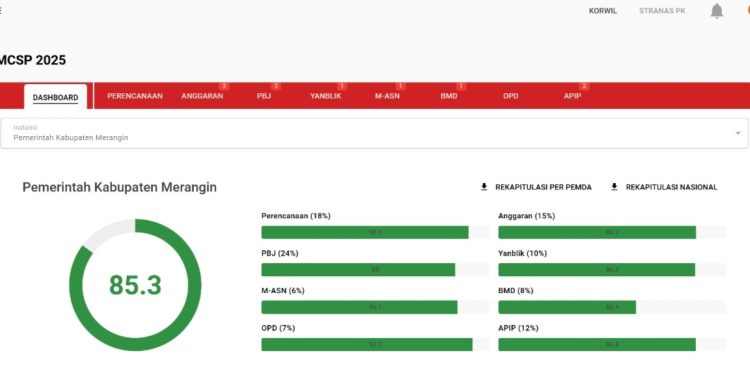The image size is (750, 375).
Task: Click the notification badge on Yanblik tab
Action: 342,87
